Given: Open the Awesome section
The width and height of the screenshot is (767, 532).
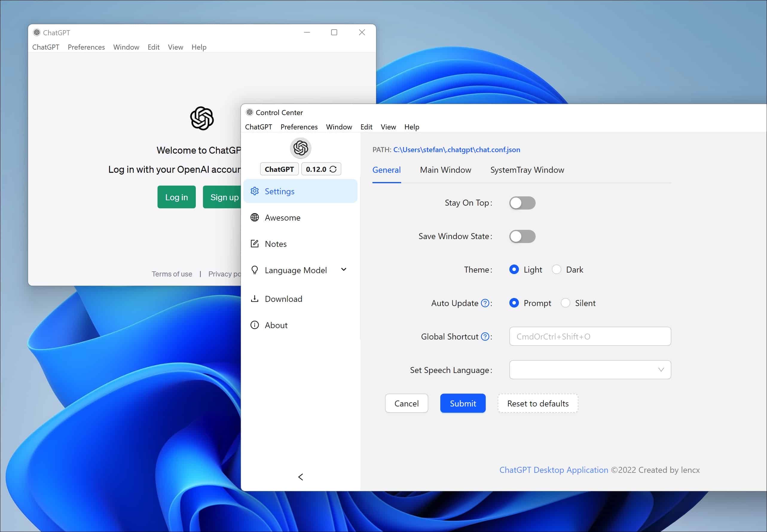Looking at the screenshot, I should pyautogui.click(x=282, y=217).
